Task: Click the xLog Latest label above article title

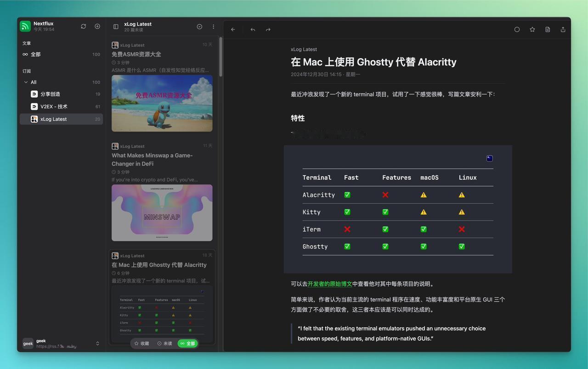Action: tap(304, 49)
